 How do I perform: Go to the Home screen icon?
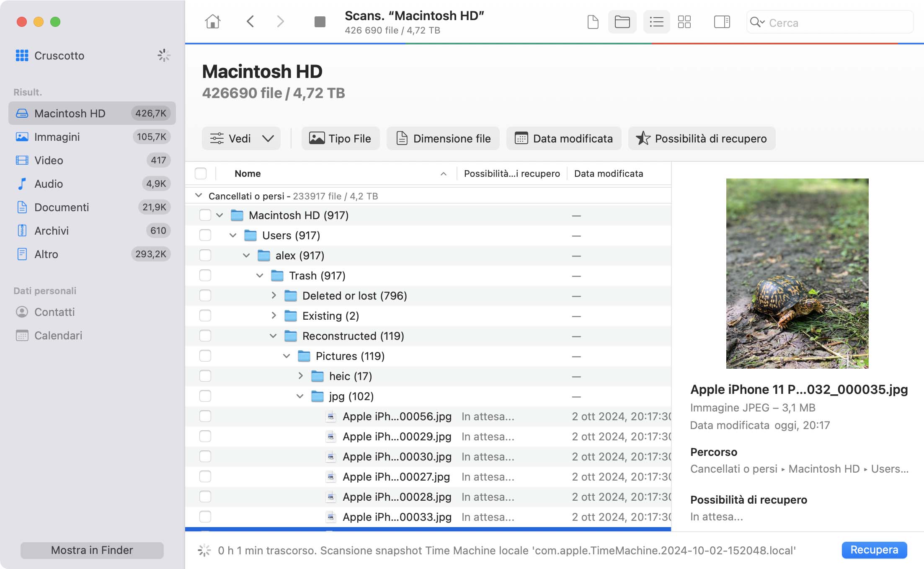(x=212, y=21)
